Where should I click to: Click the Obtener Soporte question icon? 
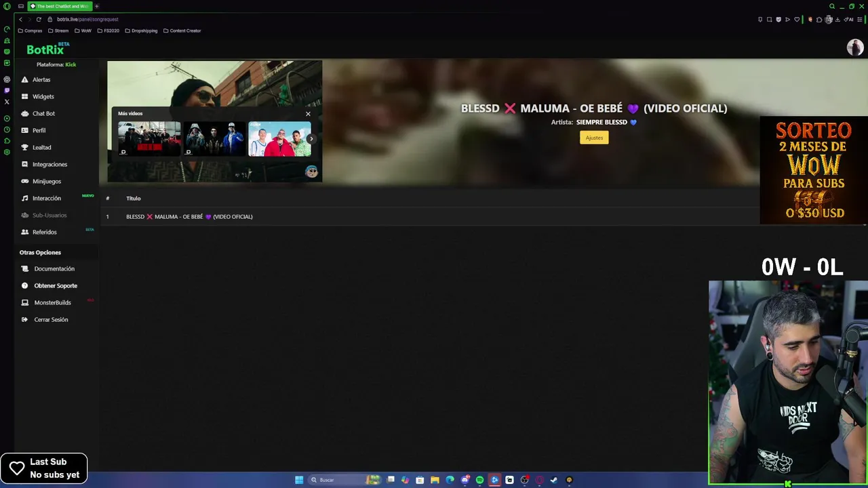pos(25,285)
